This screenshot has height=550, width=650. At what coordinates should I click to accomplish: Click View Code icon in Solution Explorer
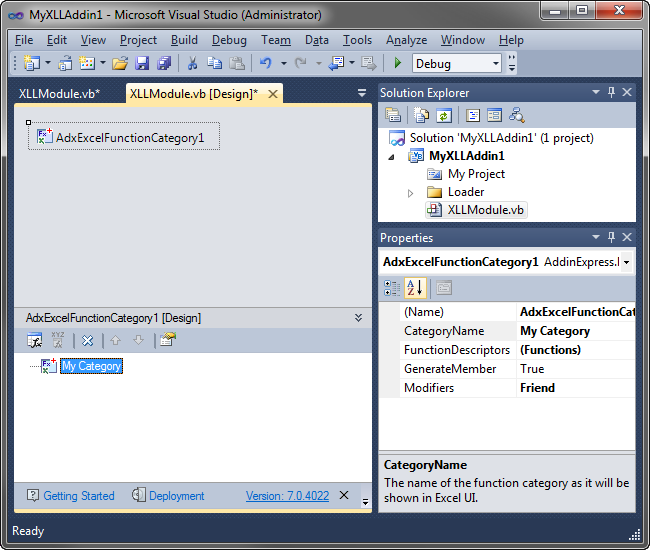(x=473, y=115)
